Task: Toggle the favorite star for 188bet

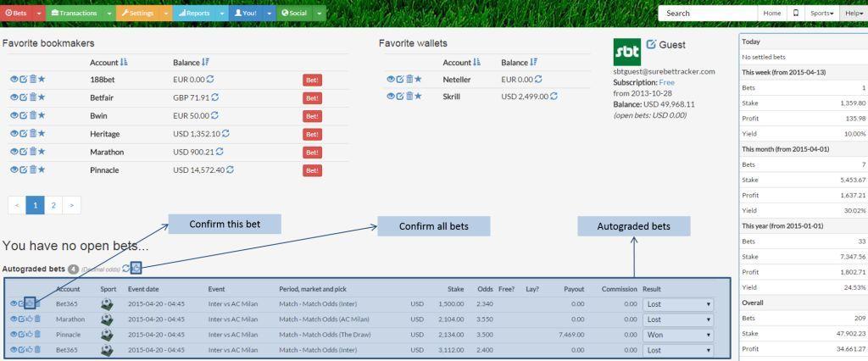Action: (x=42, y=79)
